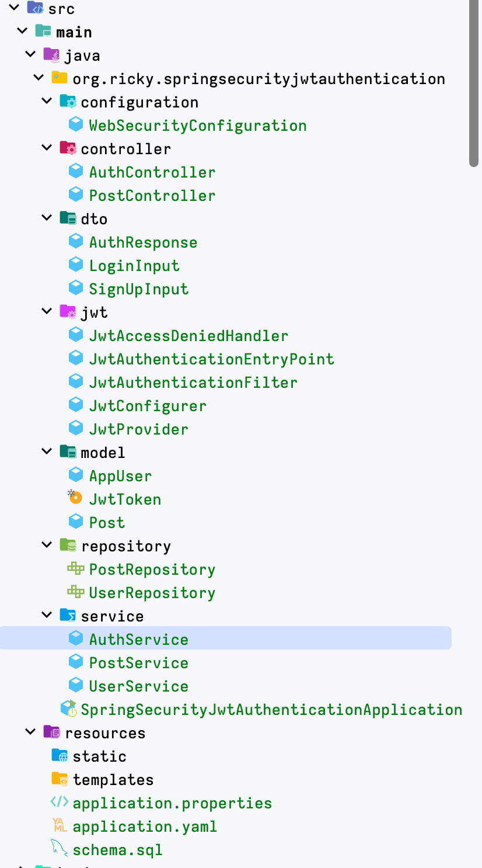Select the templates folder
This screenshot has width=482, height=868.
tap(113, 779)
